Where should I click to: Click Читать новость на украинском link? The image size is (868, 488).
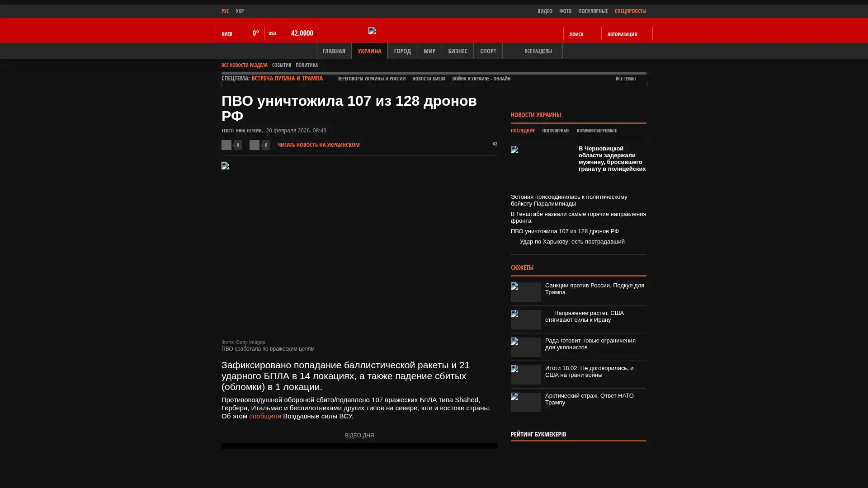[x=318, y=145]
